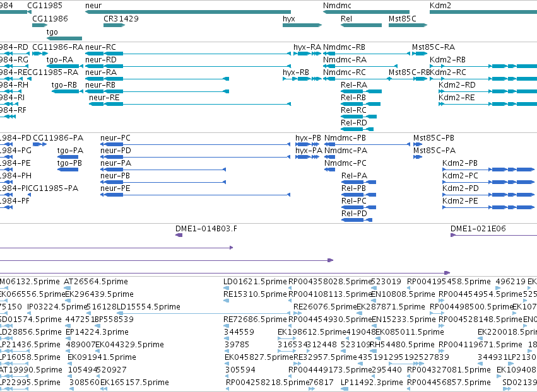Select the DME1-014B03.F feature
Image resolution: width=537 pixels, height=392 pixels.
[206, 229]
